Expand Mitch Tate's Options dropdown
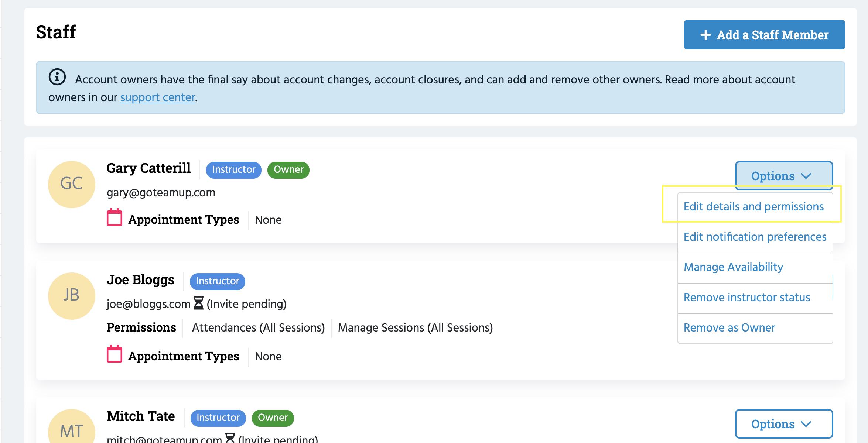 pyautogui.click(x=783, y=424)
